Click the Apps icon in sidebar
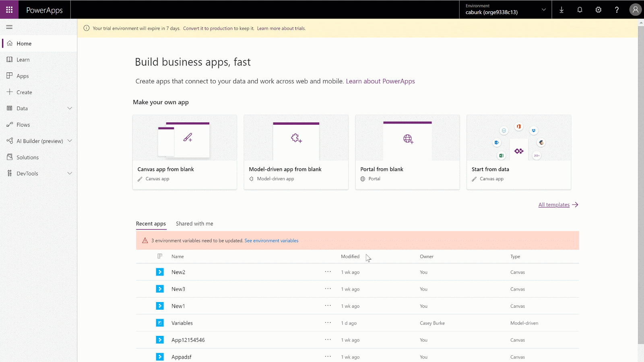 point(10,76)
